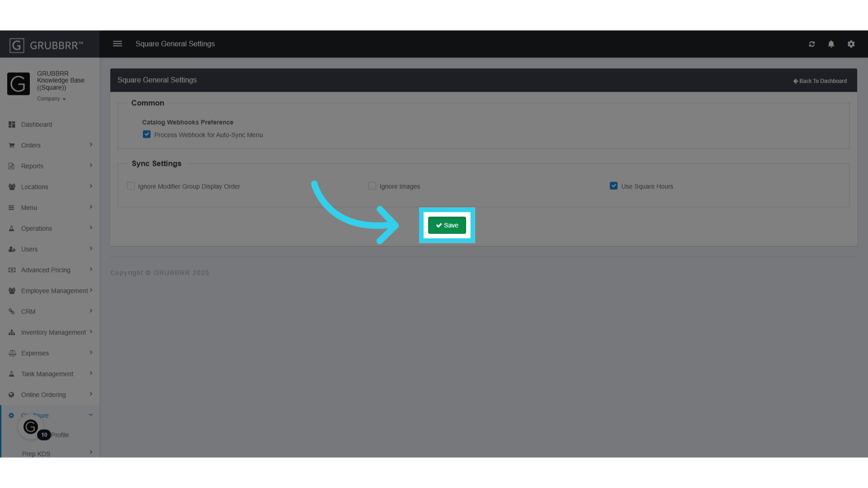The height and width of the screenshot is (488, 868).
Task: Click the Advanced Pricing money icon
Action: 12,270
